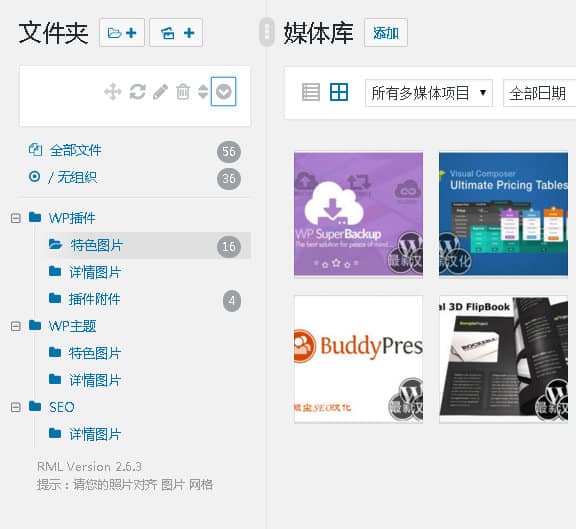This screenshot has width=576, height=529.
Task: Click the refresh folder tree icon
Action: click(137, 91)
